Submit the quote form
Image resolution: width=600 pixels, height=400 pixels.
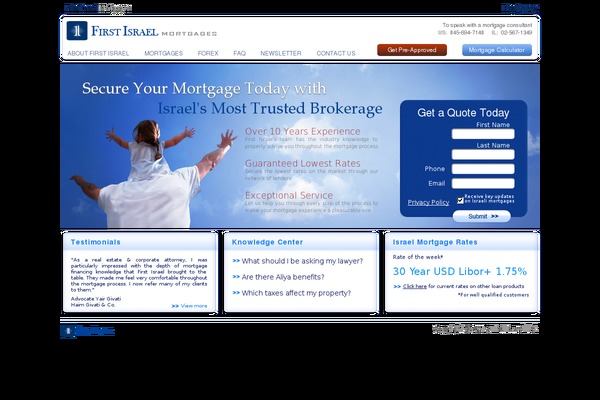482,216
